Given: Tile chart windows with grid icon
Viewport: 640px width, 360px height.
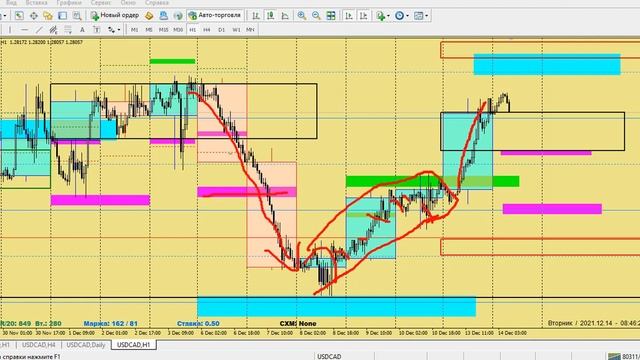Looking at the screenshot, I should pyautogui.click(x=331, y=16).
